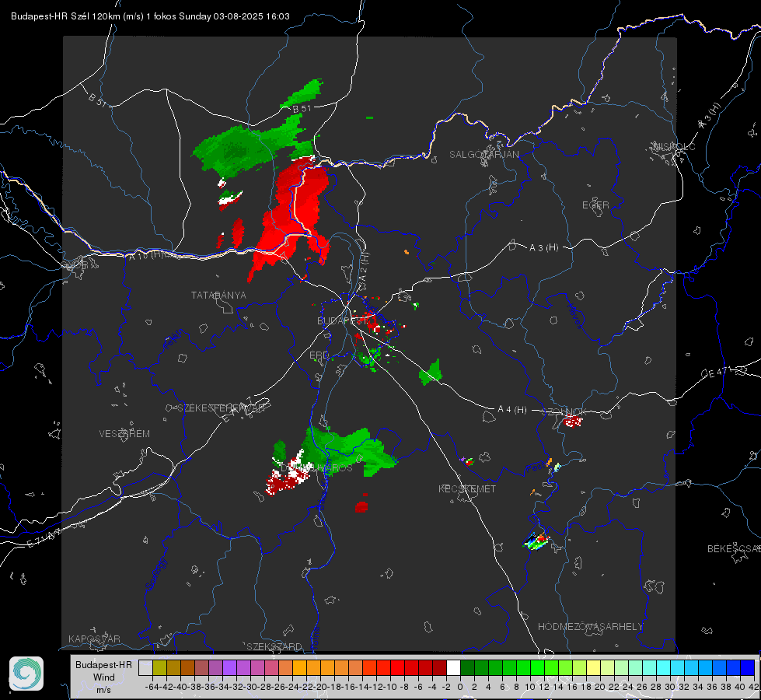This screenshot has height=700, width=761.
Task: Click the white swatch between -2 and 0
Action: click(x=453, y=668)
